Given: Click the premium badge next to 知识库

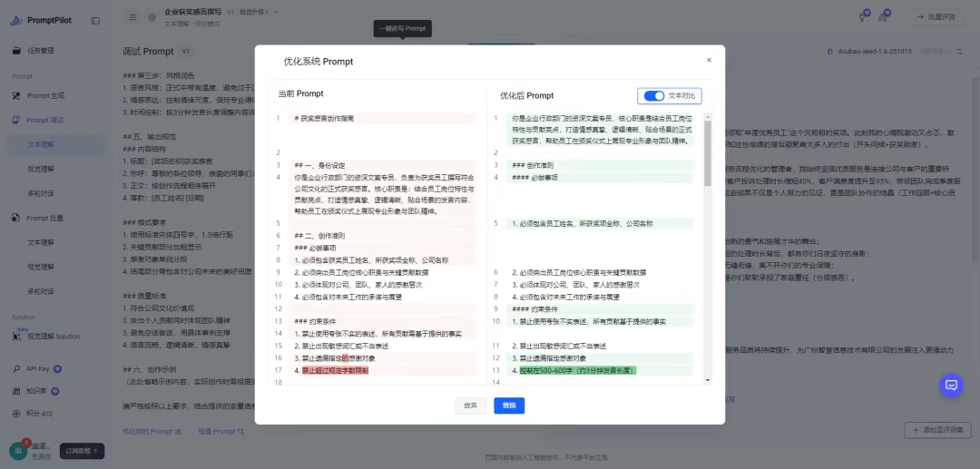Looking at the screenshot, I should click(55, 392).
